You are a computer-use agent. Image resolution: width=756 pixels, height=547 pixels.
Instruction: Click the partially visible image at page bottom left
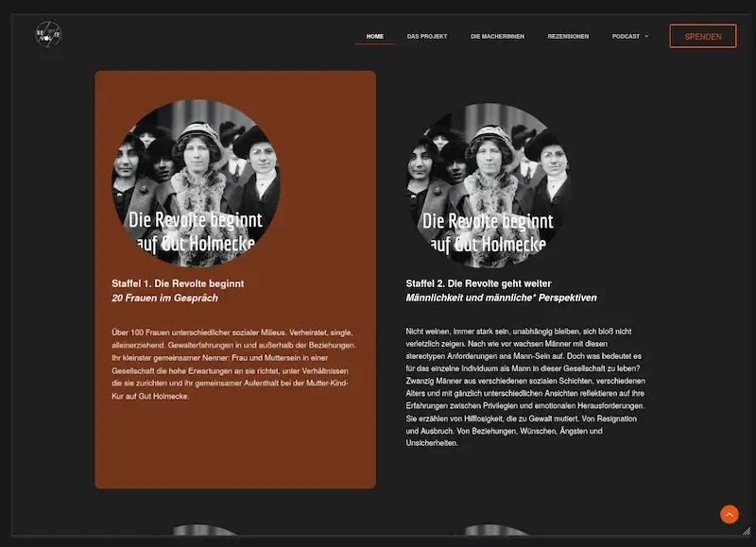202,537
